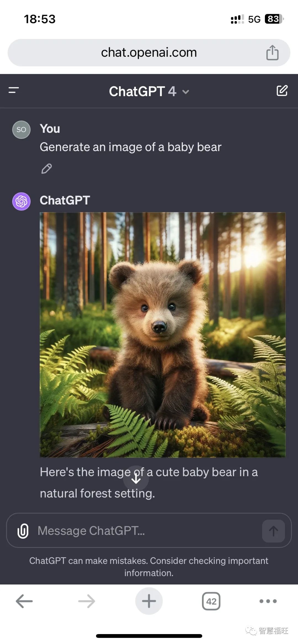Image resolution: width=298 pixels, height=644 pixels.
Task: Tap the SO user avatar
Action: click(x=21, y=130)
